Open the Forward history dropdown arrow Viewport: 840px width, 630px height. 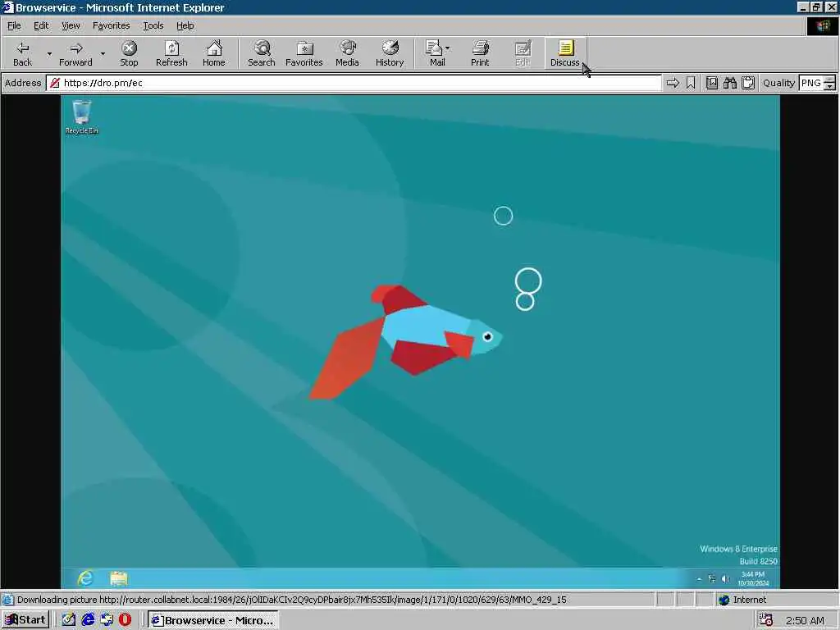pyautogui.click(x=103, y=53)
